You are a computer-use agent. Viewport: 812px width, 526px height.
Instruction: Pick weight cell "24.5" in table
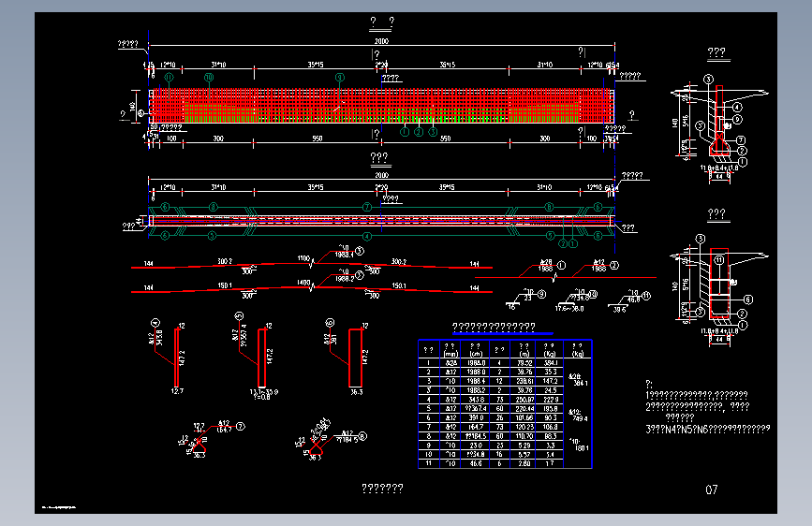(550, 390)
